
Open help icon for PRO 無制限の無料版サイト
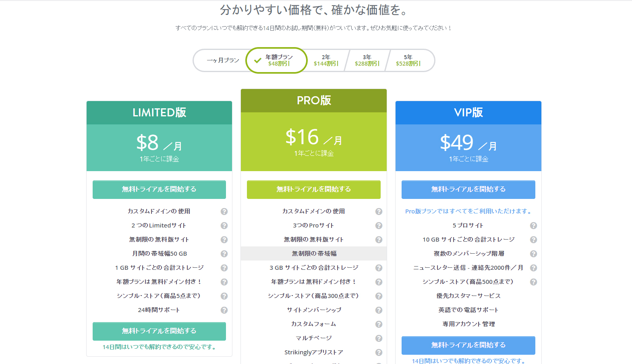pyautogui.click(x=379, y=240)
